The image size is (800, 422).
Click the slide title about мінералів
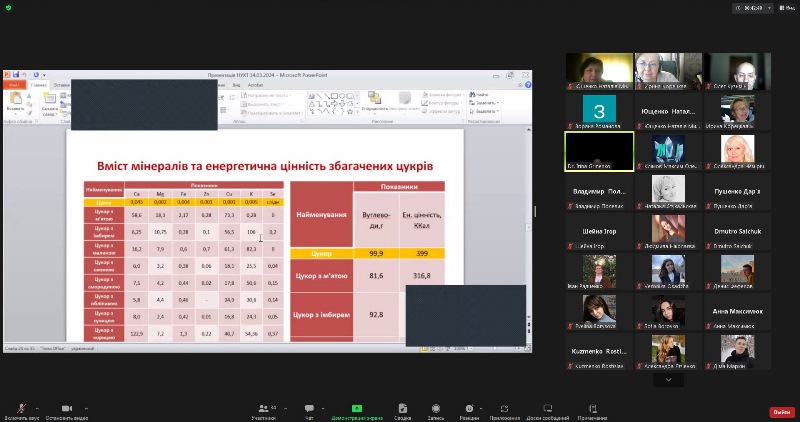pyautogui.click(x=265, y=166)
